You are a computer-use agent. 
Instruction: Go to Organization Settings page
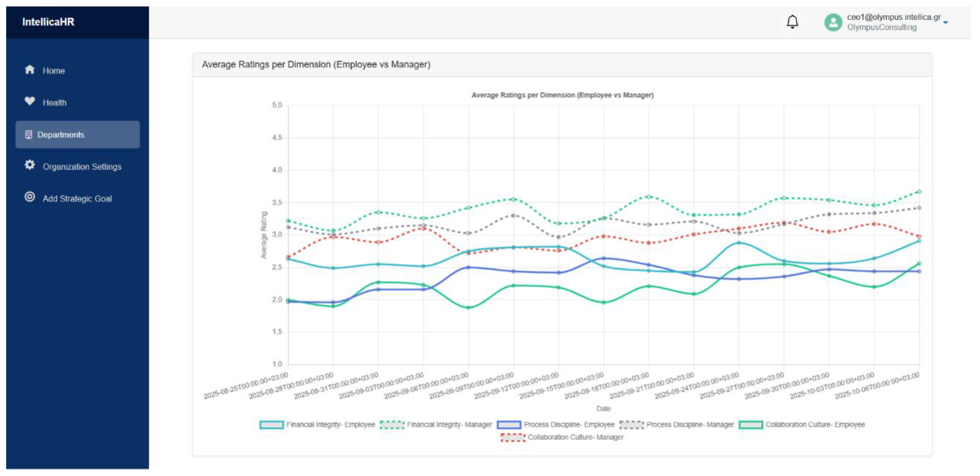pos(82,167)
